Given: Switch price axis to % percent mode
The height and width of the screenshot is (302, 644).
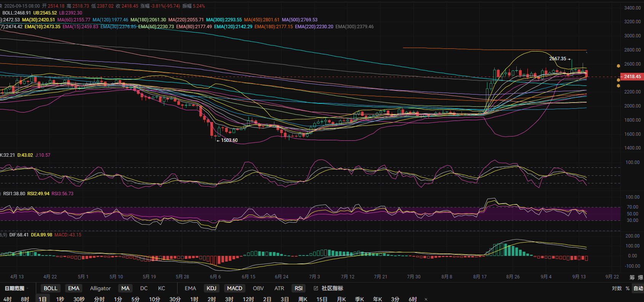Looking at the screenshot, I should pyautogui.click(x=627, y=288).
